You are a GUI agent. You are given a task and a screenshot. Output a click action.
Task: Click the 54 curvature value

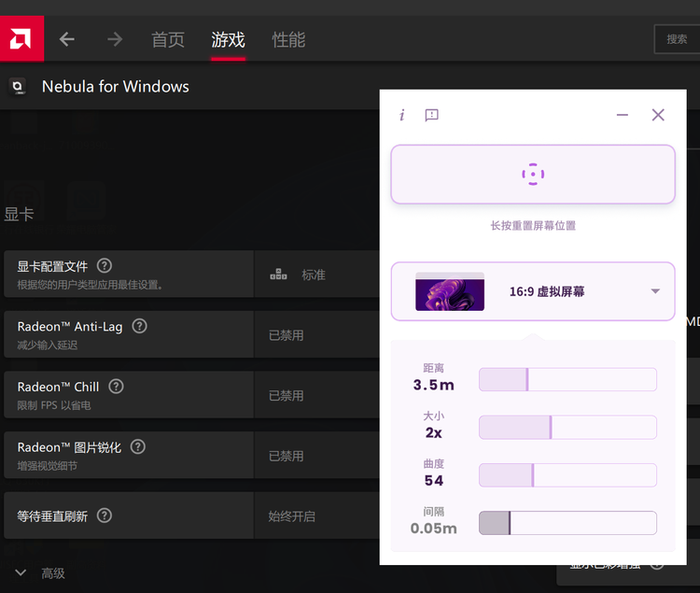(x=433, y=481)
